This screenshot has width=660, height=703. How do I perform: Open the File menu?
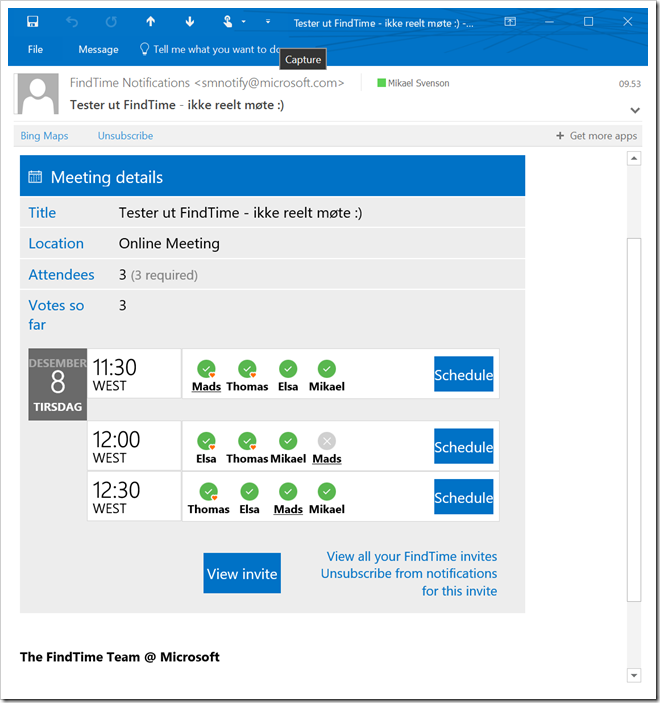35,49
